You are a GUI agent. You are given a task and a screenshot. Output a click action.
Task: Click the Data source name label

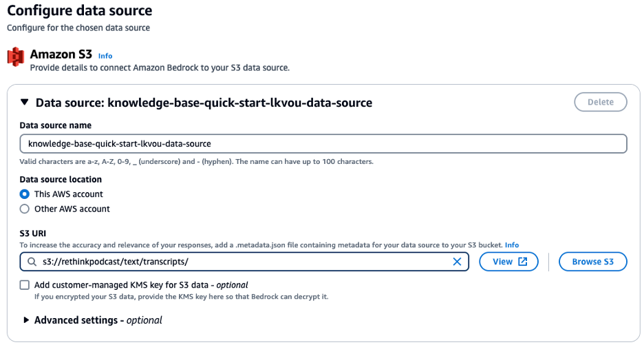click(x=56, y=125)
